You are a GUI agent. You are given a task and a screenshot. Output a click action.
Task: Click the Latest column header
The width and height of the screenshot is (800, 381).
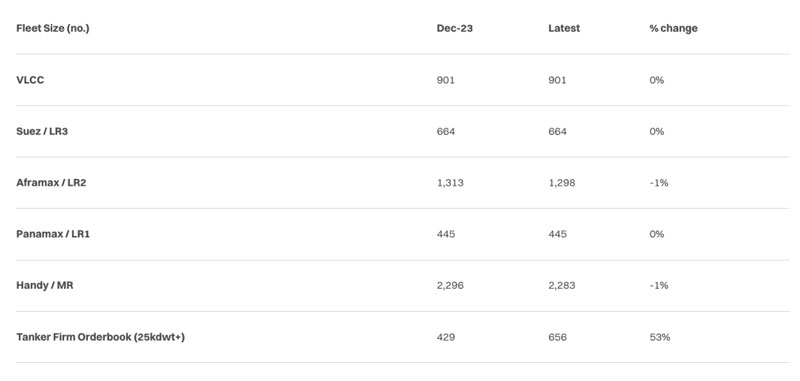tap(564, 29)
